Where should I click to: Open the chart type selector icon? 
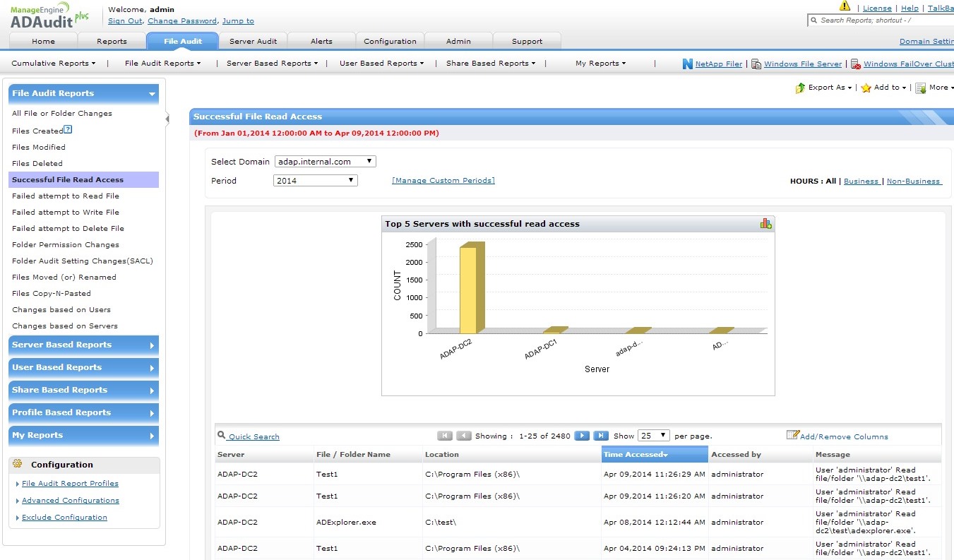[765, 224]
